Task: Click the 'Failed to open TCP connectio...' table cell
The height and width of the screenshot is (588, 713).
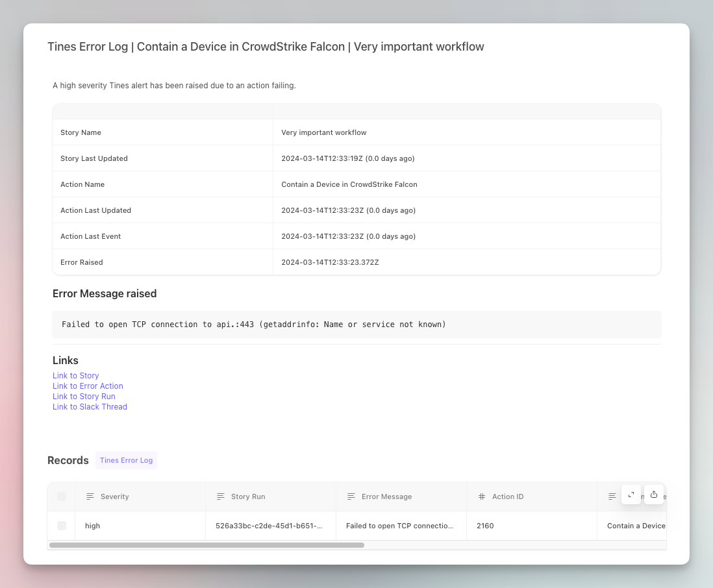Action: 400,526
